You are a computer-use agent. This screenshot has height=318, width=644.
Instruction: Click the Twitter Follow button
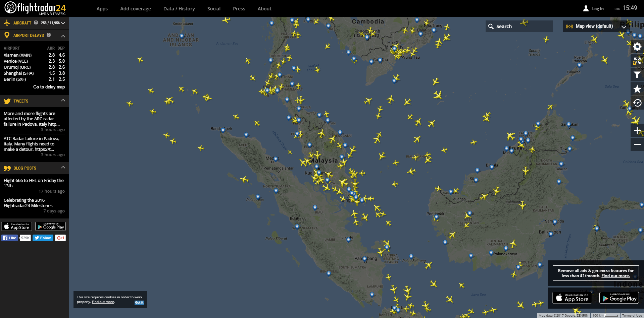pyautogui.click(x=43, y=238)
